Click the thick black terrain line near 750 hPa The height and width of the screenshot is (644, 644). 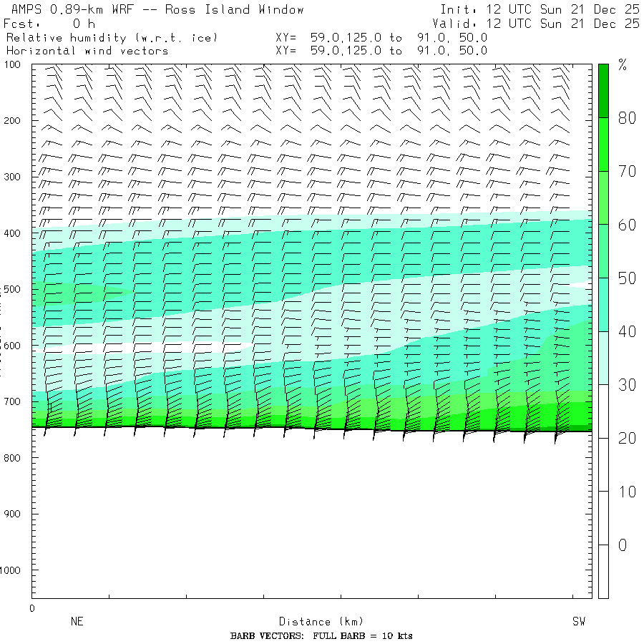[312, 429]
